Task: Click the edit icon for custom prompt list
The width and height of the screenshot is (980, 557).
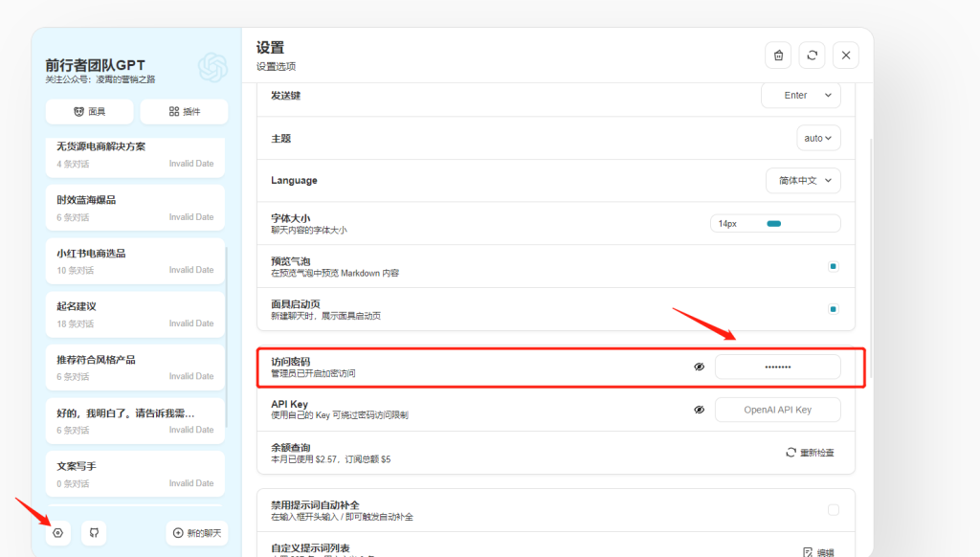Action: (x=809, y=552)
